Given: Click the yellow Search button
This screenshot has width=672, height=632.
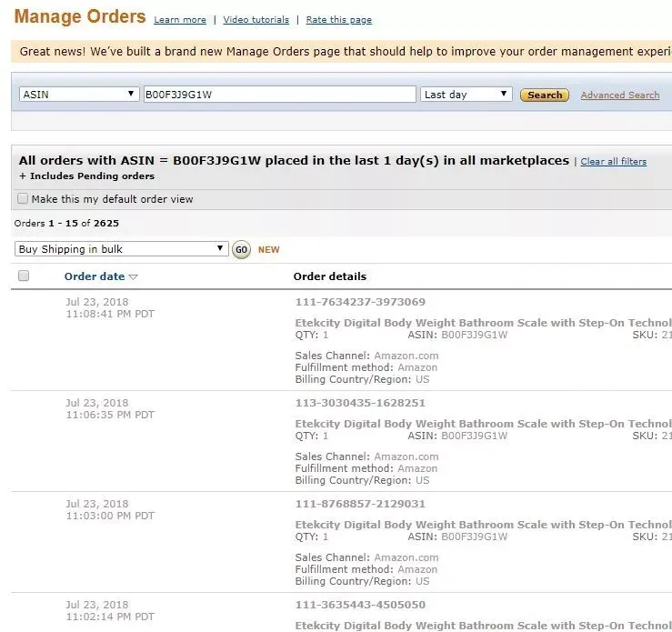Looking at the screenshot, I should 545,95.
